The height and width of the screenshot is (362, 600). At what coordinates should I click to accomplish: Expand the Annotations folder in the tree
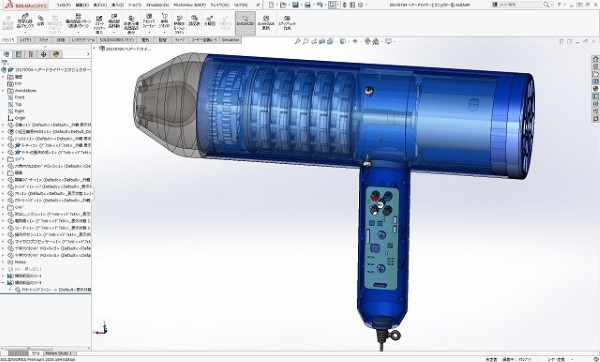coord(3,91)
